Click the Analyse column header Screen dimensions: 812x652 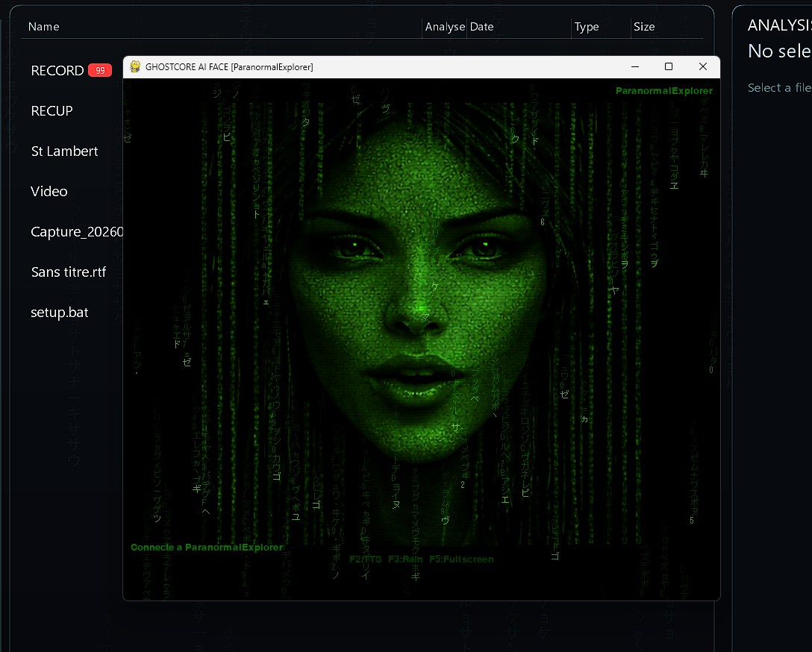coord(445,26)
